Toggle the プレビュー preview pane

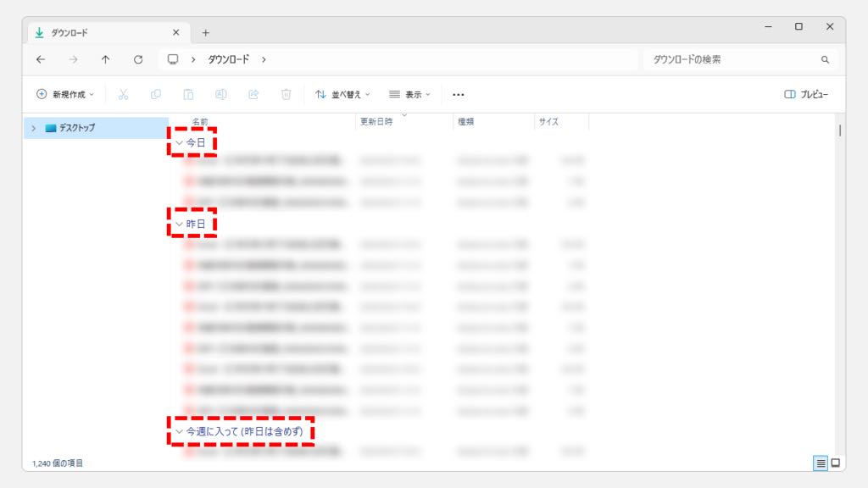806,95
